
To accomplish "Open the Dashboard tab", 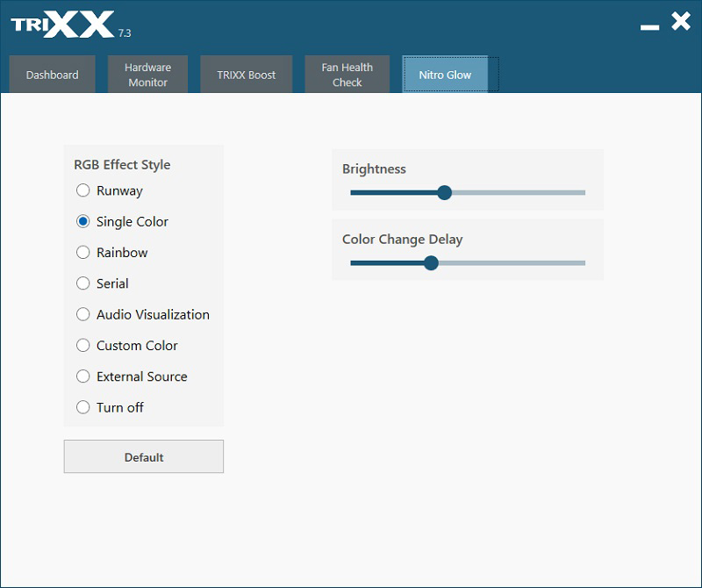I will (52, 75).
